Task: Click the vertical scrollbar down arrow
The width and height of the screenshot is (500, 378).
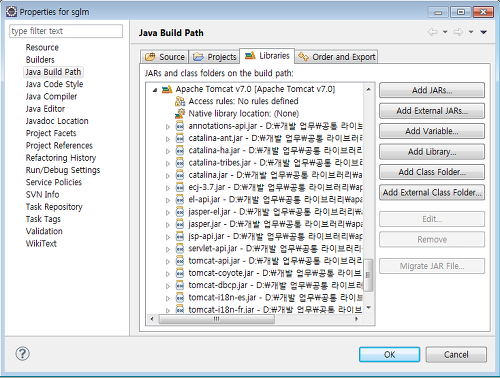Action: click(368, 308)
